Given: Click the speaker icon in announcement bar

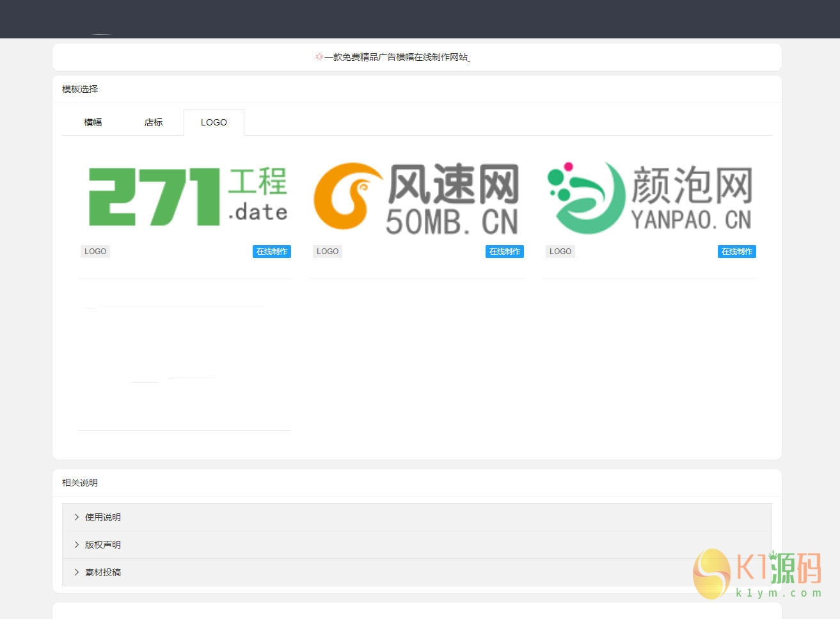Looking at the screenshot, I should point(319,57).
